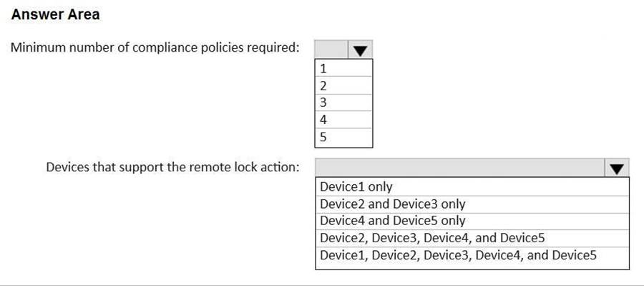This screenshot has height=286, width=644.
Task: Select 'Device2, Device3, Device4, and Device5'
Action: click(x=472, y=238)
